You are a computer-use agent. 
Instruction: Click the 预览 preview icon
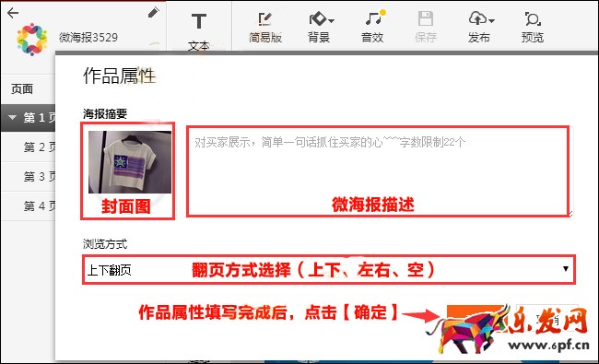pyautogui.click(x=533, y=27)
